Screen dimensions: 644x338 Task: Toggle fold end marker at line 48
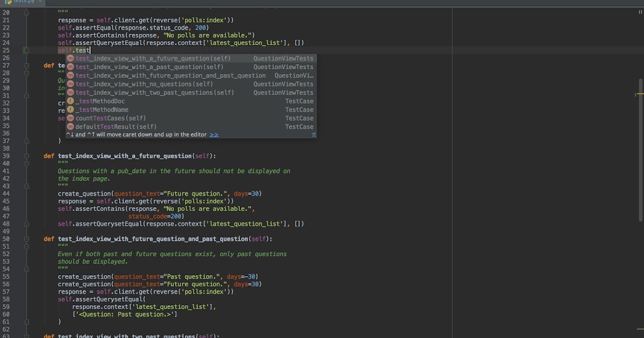coord(26,224)
